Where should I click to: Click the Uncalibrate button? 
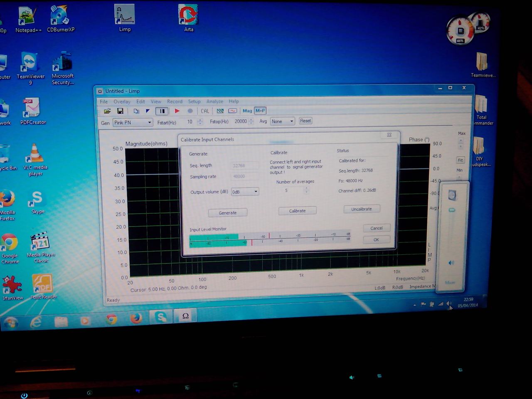coord(362,209)
